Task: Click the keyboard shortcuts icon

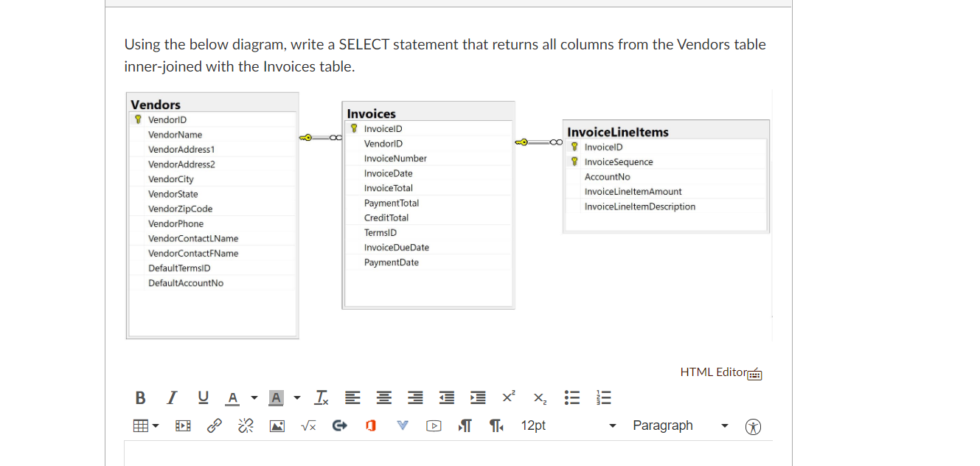Action: [x=754, y=374]
